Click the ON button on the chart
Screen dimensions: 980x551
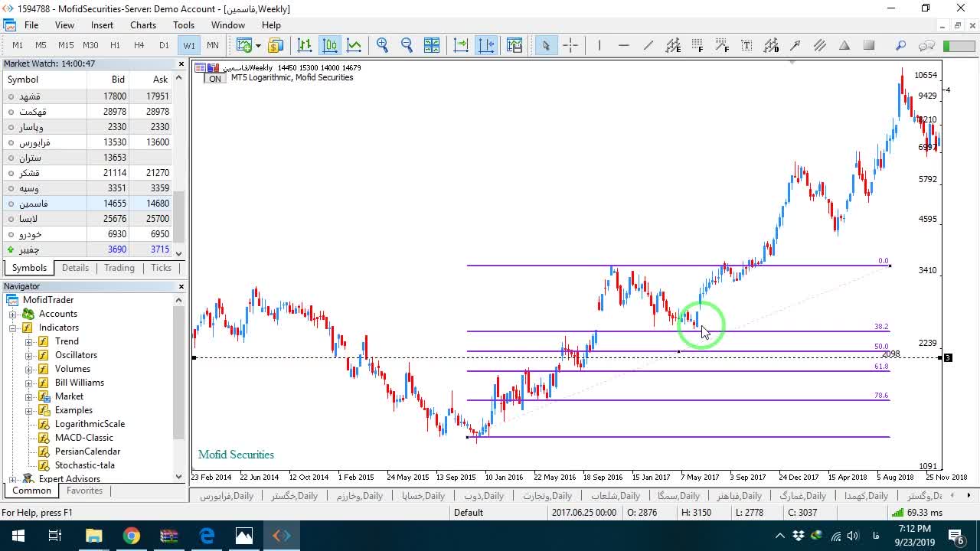(x=215, y=79)
